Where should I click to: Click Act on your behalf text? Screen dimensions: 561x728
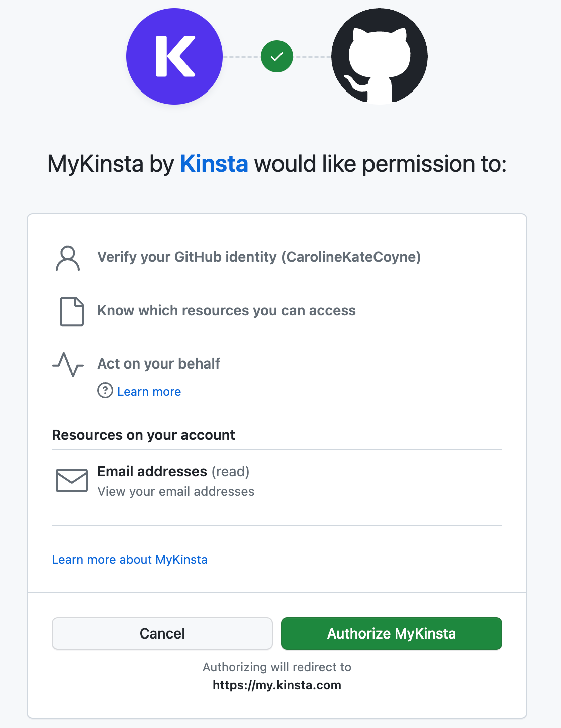(159, 363)
